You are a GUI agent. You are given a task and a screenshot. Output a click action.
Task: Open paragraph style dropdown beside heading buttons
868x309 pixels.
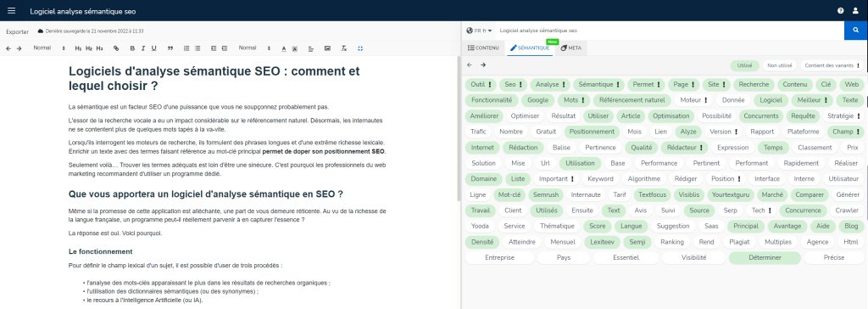point(49,48)
